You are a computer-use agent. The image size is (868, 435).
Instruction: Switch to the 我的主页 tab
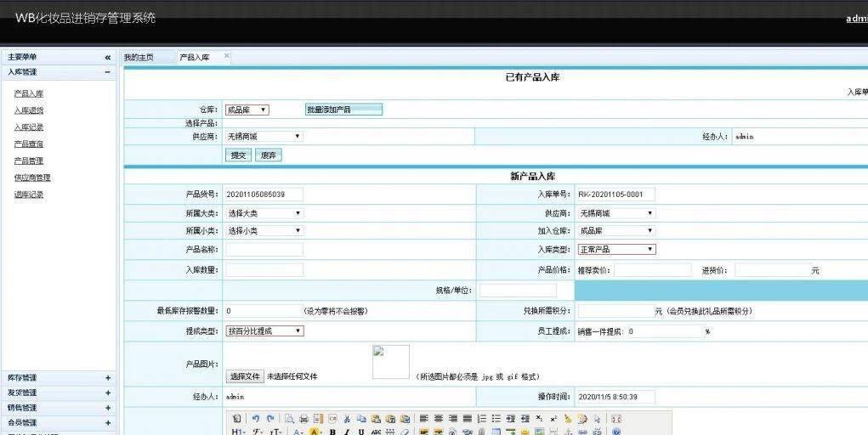tap(139, 57)
